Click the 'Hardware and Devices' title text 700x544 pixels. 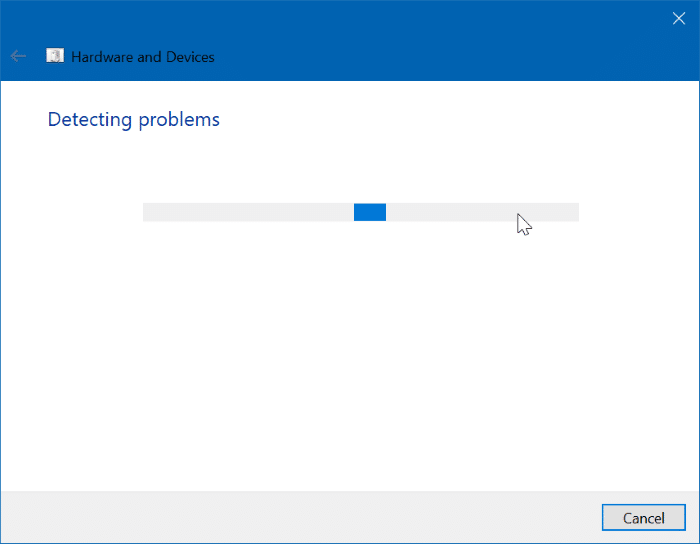click(143, 57)
